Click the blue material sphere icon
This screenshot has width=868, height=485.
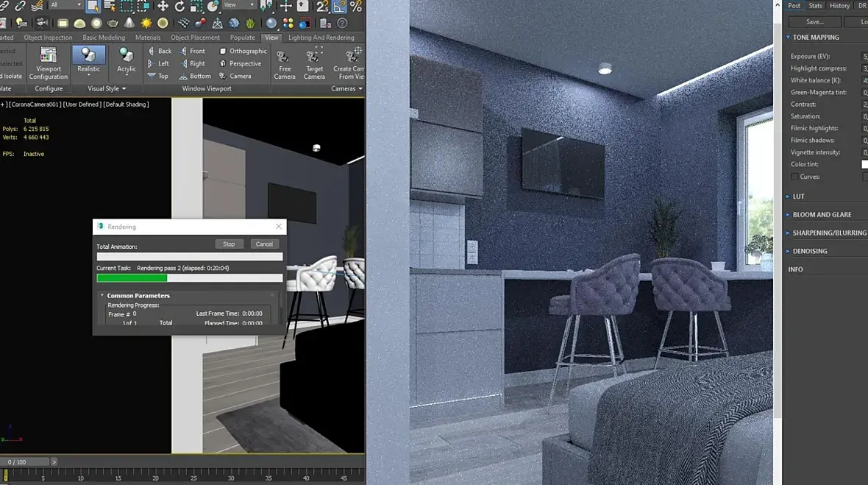point(271,24)
